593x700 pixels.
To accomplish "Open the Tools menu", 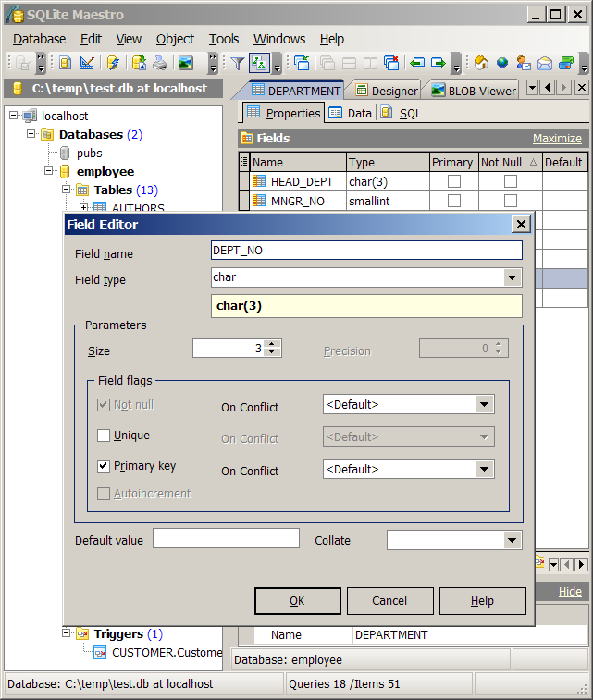I will pyautogui.click(x=224, y=39).
